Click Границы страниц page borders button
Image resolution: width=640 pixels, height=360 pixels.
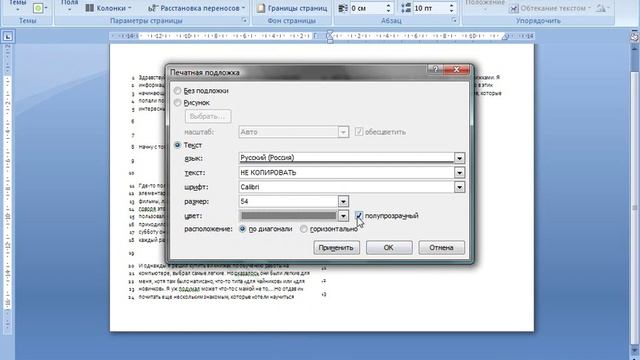(x=292, y=8)
